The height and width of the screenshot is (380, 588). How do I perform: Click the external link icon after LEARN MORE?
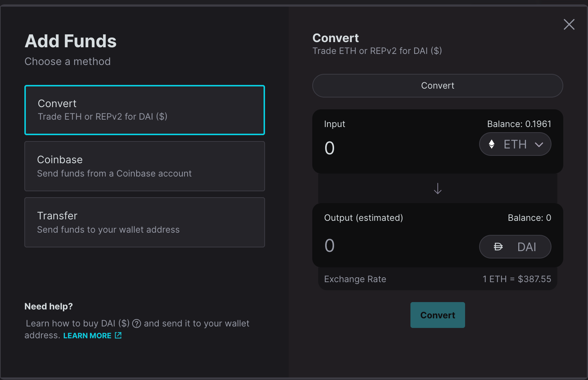(x=118, y=335)
